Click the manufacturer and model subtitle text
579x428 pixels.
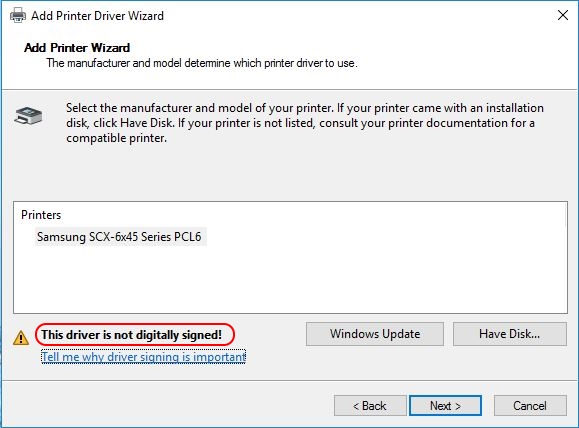click(x=202, y=63)
